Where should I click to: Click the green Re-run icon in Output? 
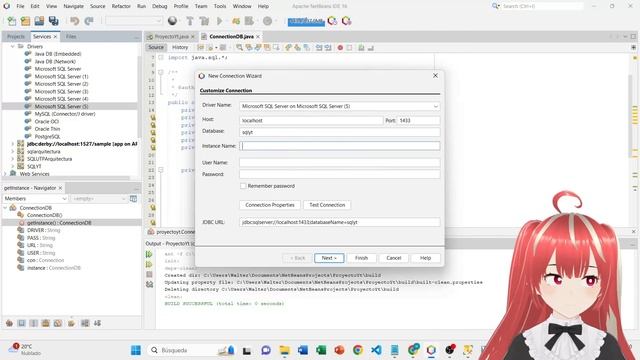[149, 254]
